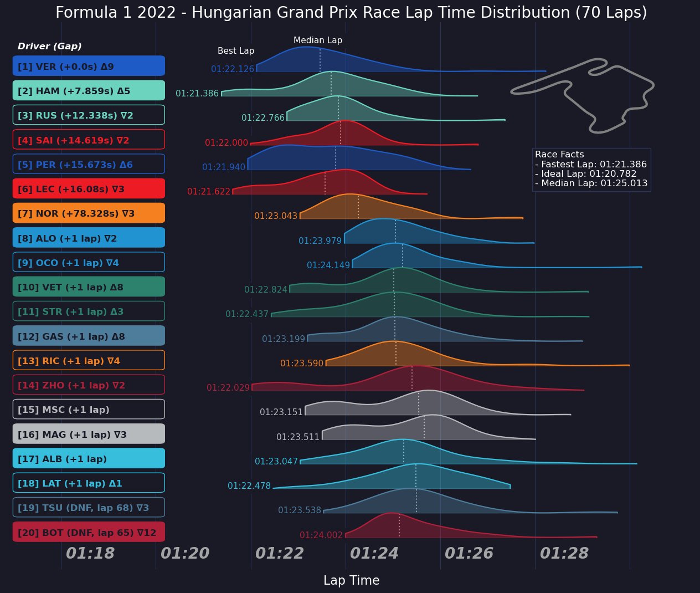
Task: Click the 01:24 x-axis tick label
Action: (374, 553)
